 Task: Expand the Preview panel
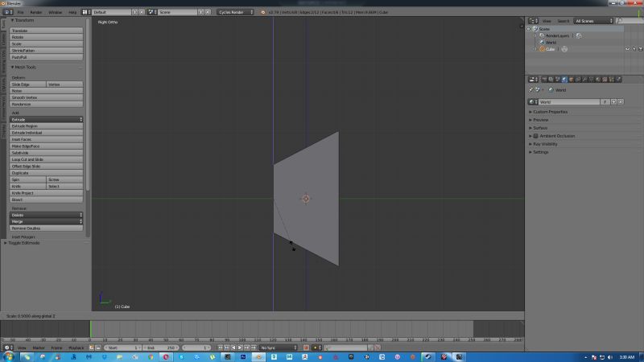[x=539, y=120]
